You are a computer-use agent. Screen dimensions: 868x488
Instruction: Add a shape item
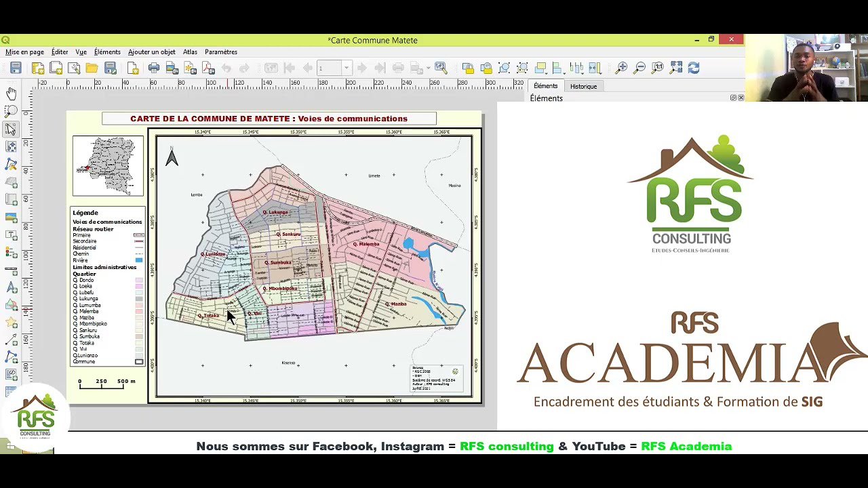click(11, 306)
